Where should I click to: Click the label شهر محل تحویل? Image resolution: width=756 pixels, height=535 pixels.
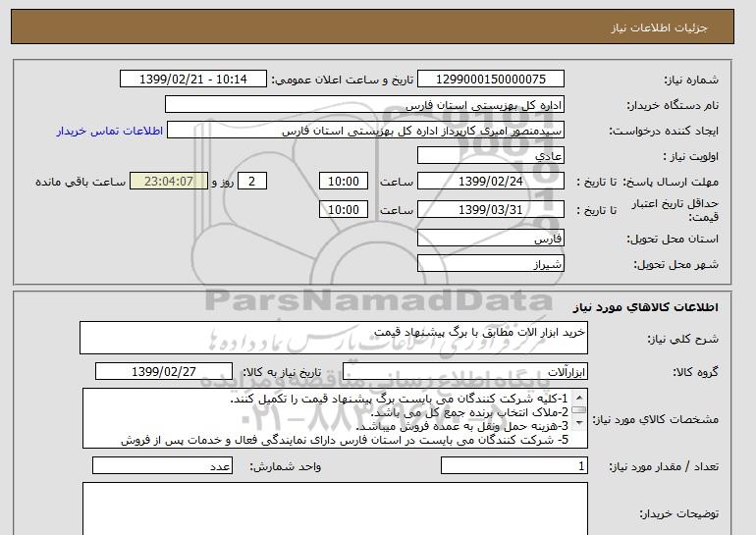coord(675,265)
